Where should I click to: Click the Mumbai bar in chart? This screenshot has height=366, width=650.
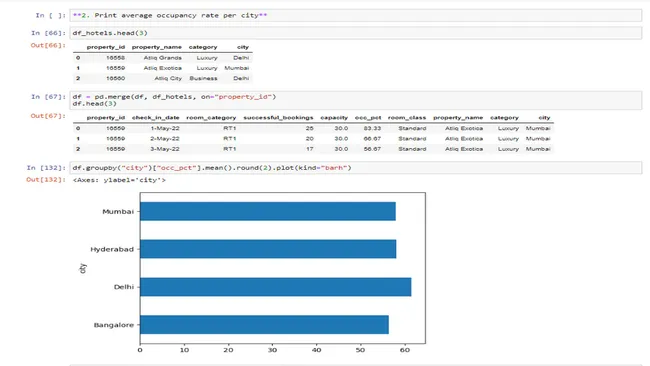(x=268, y=211)
